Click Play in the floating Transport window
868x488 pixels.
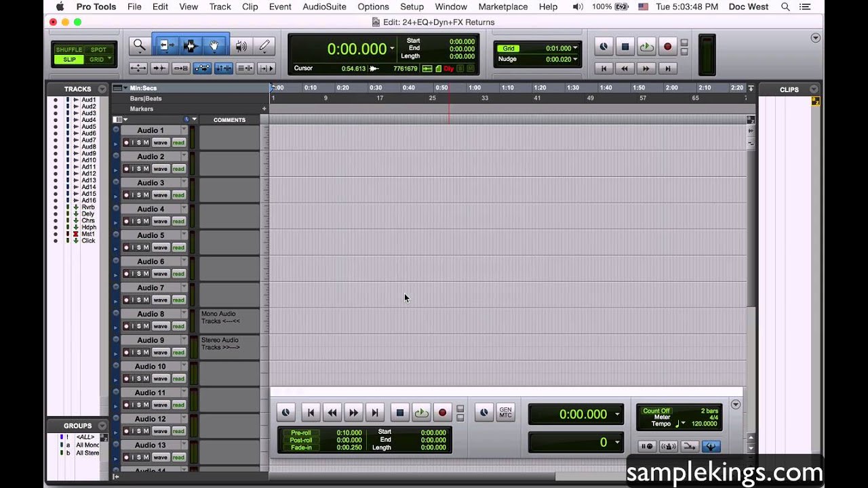click(x=421, y=413)
